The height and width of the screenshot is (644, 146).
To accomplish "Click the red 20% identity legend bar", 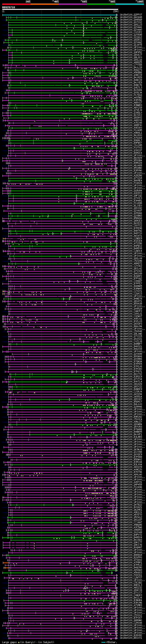I will [16, 4].
